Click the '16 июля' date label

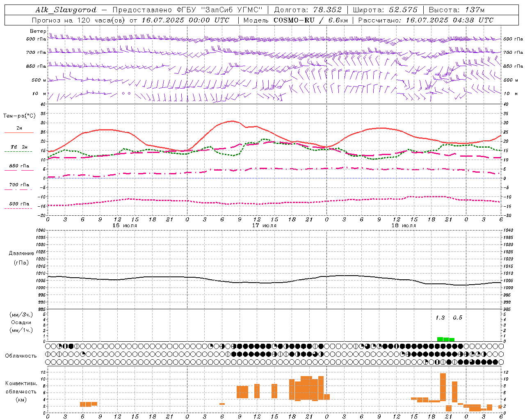(x=125, y=226)
